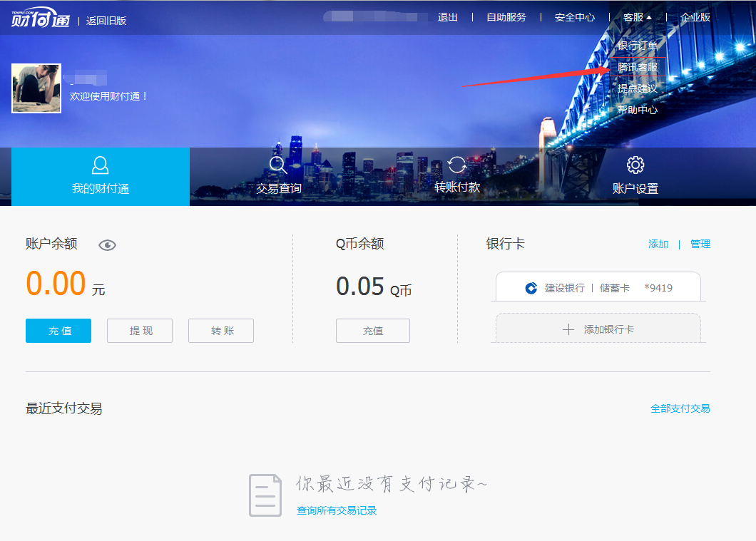The width and height of the screenshot is (756, 541).
Task: Click the Q币余额 label
Action: (359, 244)
